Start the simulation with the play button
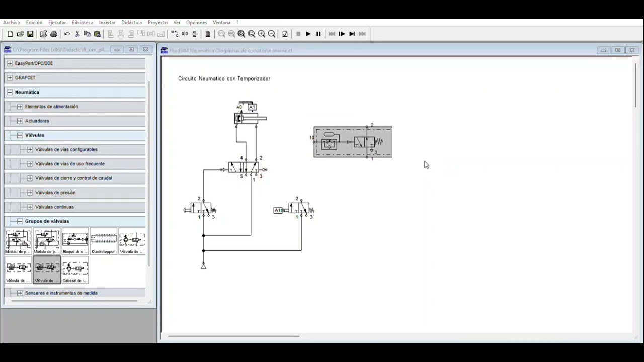 (x=308, y=34)
